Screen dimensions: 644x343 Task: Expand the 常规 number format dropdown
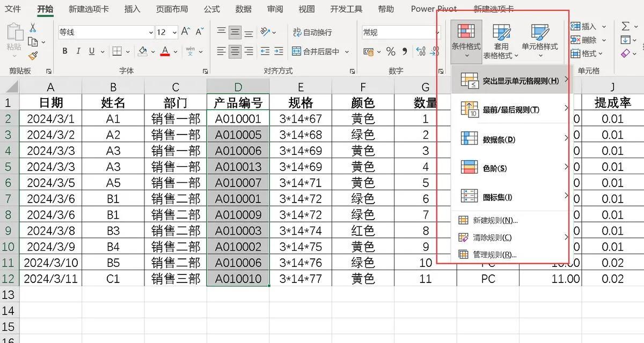tap(437, 33)
